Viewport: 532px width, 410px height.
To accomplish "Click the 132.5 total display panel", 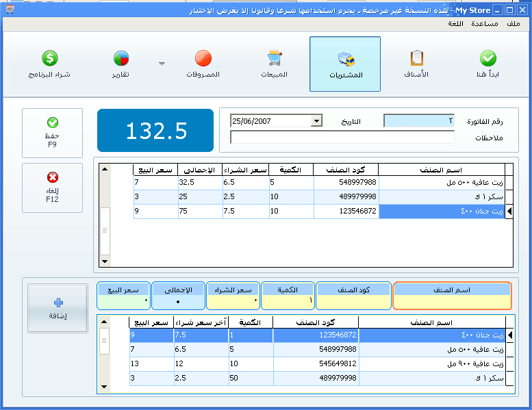I will [155, 131].
